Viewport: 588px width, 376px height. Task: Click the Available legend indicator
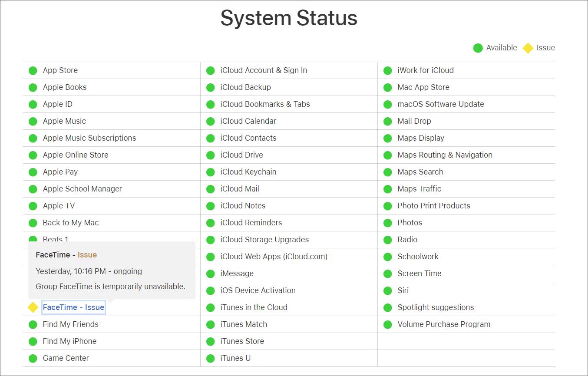pos(478,48)
